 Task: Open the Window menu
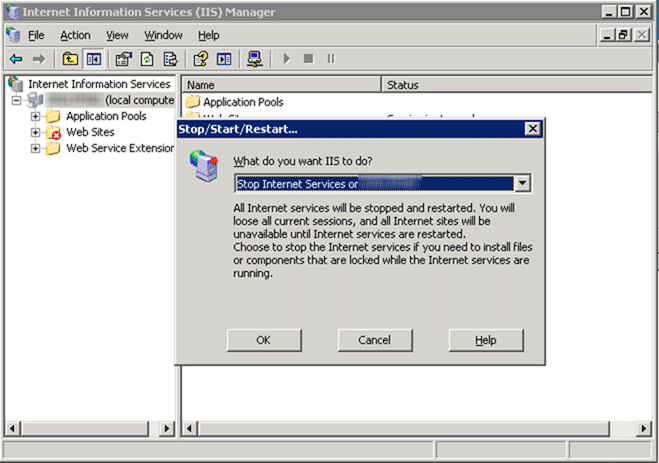point(163,35)
